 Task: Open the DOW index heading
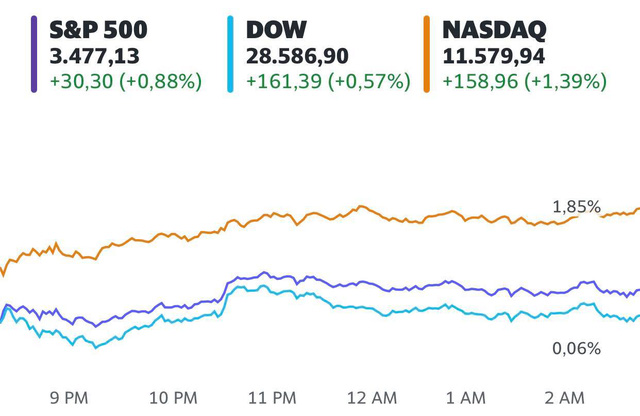(x=276, y=30)
